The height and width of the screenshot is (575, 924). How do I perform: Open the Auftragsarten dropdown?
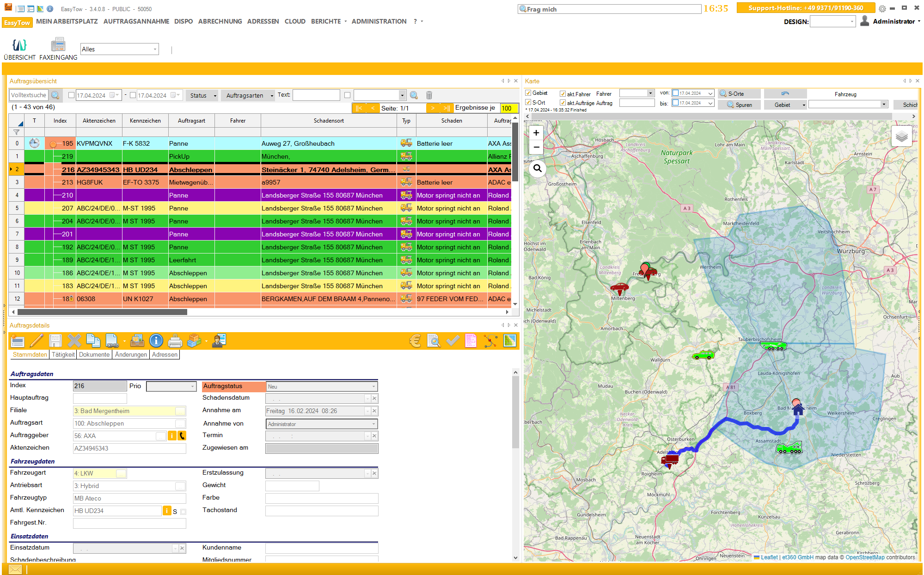point(248,95)
